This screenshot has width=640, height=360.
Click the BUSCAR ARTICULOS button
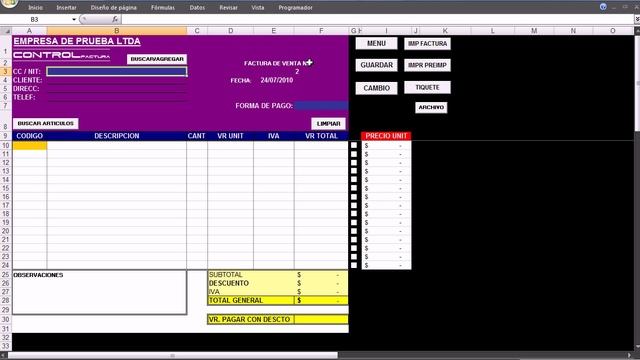point(46,123)
